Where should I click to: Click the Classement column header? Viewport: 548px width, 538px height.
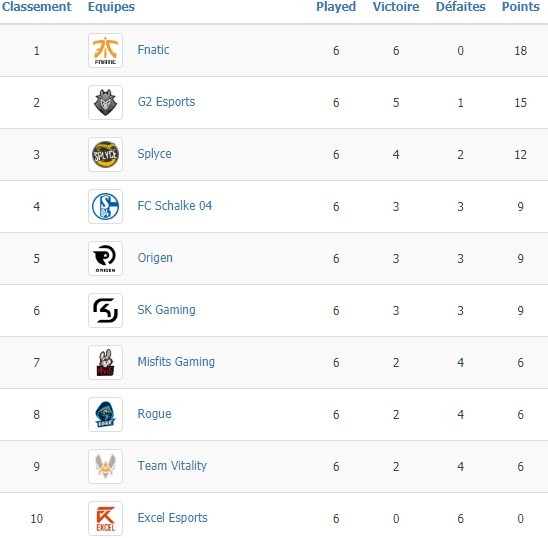36,7
